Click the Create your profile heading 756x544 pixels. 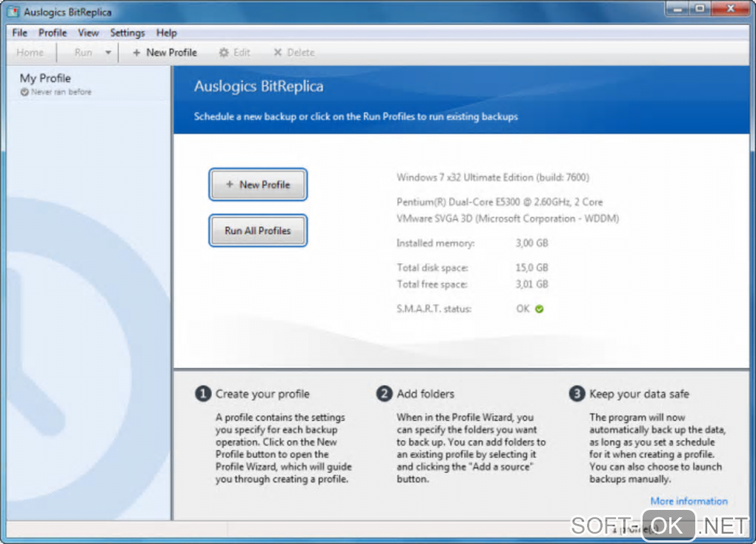262,394
